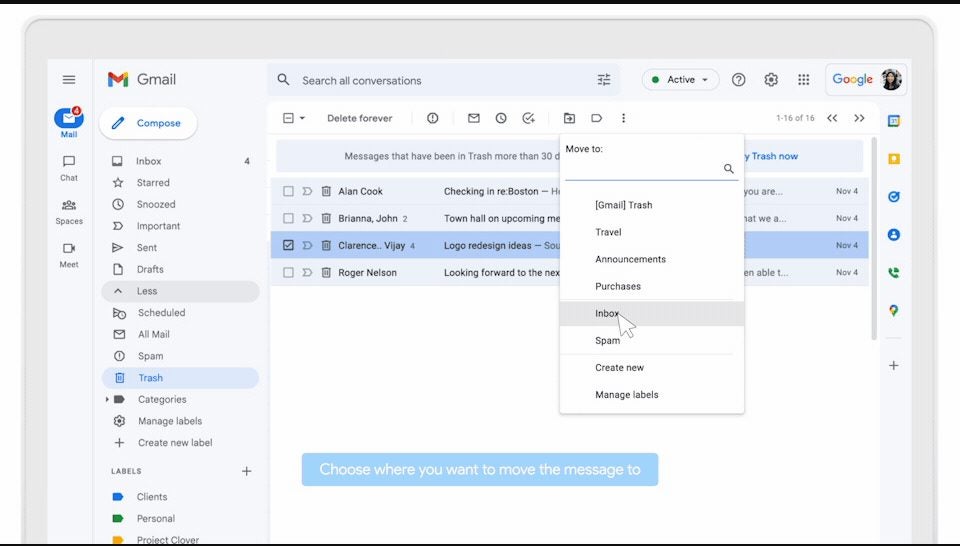Open the Google apps grid
Image resolution: width=960 pixels, height=546 pixels.
click(803, 80)
